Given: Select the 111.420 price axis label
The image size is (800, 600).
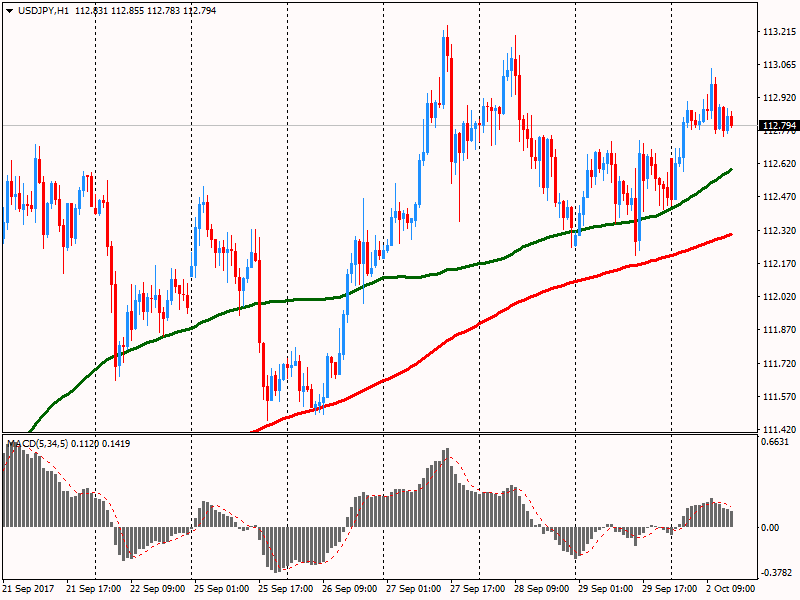Looking at the screenshot, I should (x=779, y=430).
